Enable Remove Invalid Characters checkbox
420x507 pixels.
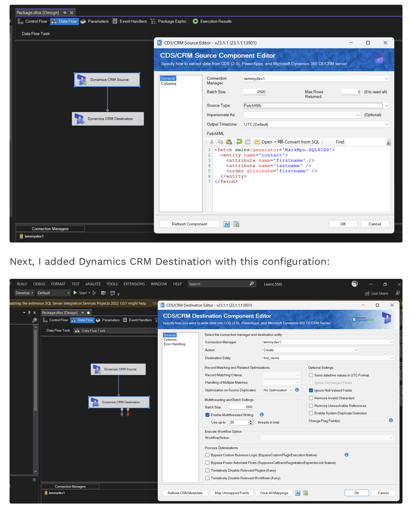(311, 398)
